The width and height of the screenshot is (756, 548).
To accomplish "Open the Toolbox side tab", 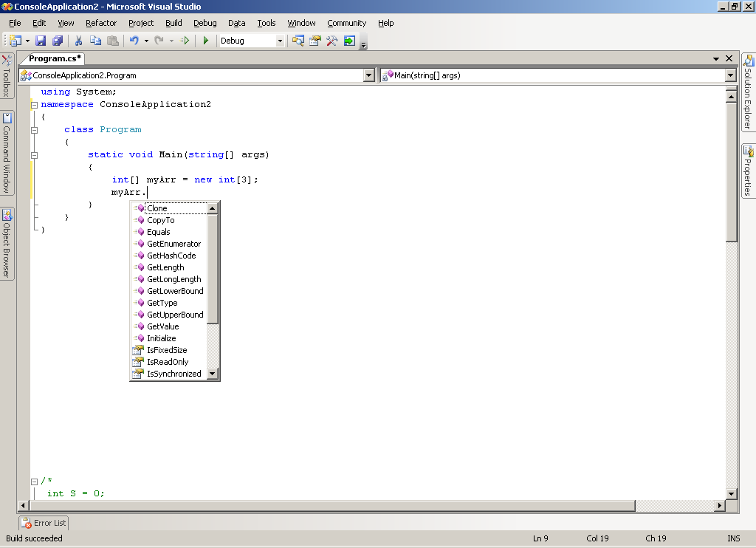I will pos(7,76).
